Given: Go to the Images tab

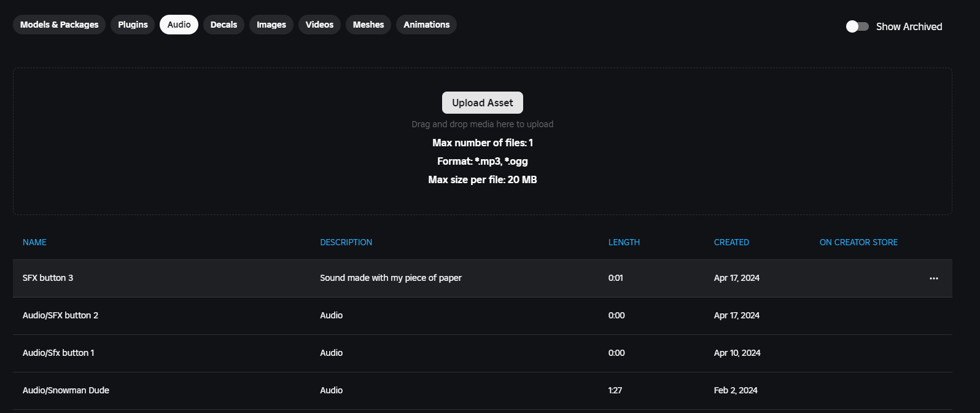Looking at the screenshot, I should (x=271, y=25).
